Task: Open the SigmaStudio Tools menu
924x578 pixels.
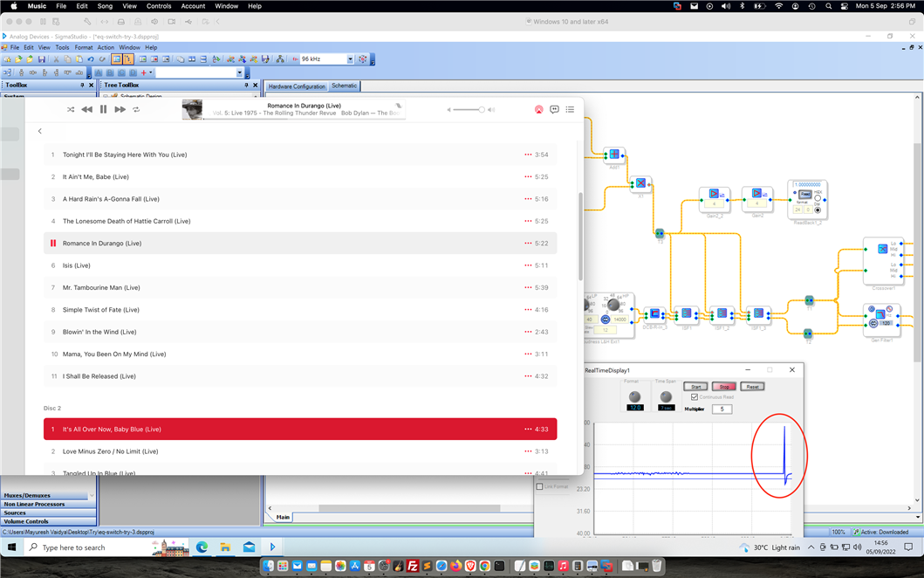Action: (63, 47)
